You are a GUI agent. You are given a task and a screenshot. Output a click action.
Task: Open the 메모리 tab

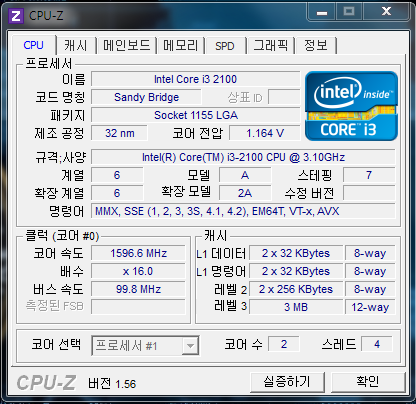[x=181, y=45]
